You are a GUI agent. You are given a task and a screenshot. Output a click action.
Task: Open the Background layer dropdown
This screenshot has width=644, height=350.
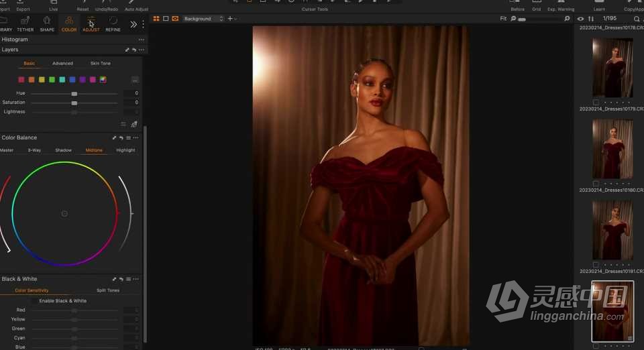tap(203, 19)
